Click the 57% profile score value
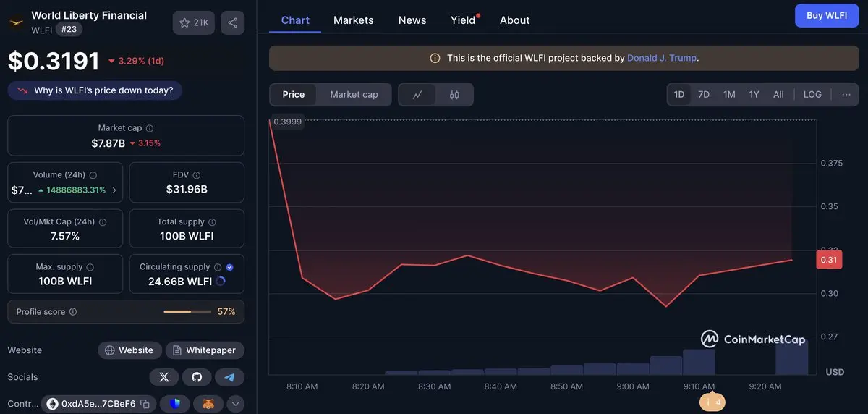 tap(226, 312)
